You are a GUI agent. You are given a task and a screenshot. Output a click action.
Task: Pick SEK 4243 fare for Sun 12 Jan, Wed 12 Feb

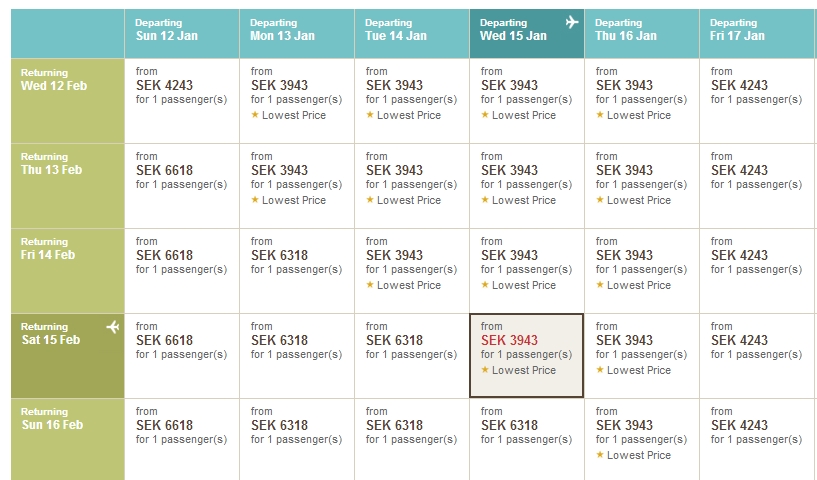(164, 85)
